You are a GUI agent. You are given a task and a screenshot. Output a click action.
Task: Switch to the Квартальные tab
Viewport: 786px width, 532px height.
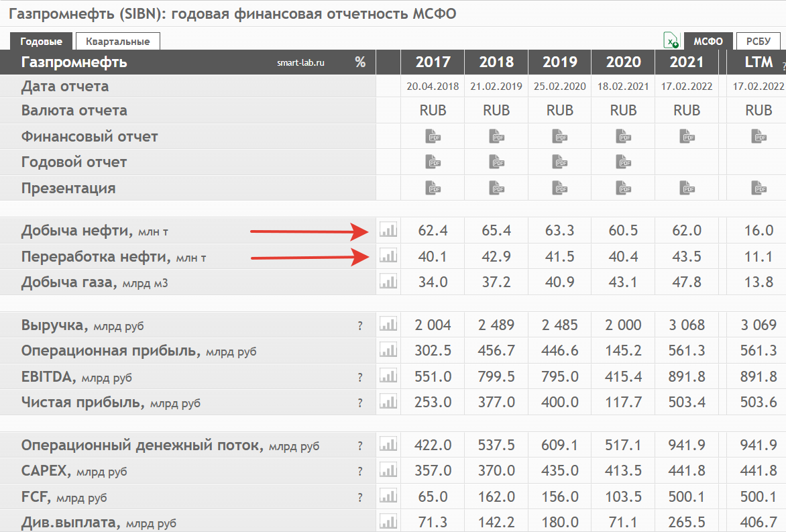pos(118,41)
